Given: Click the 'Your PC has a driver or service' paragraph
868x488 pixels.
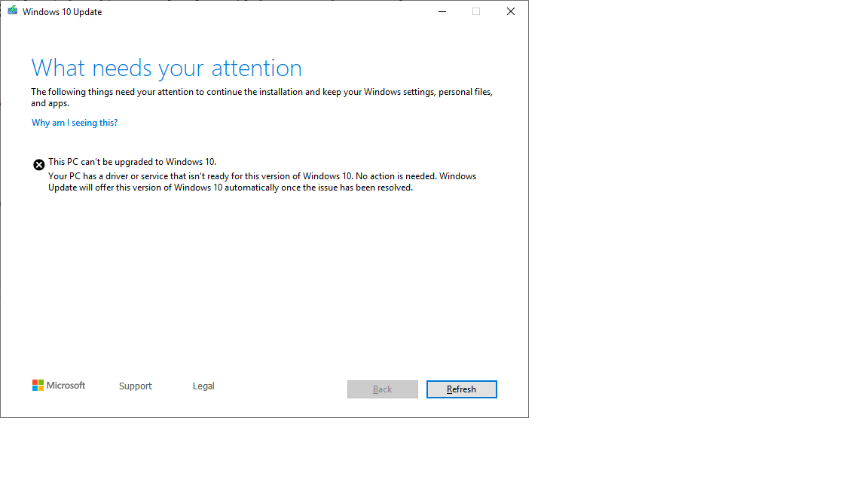Looking at the screenshot, I should 262,182.
